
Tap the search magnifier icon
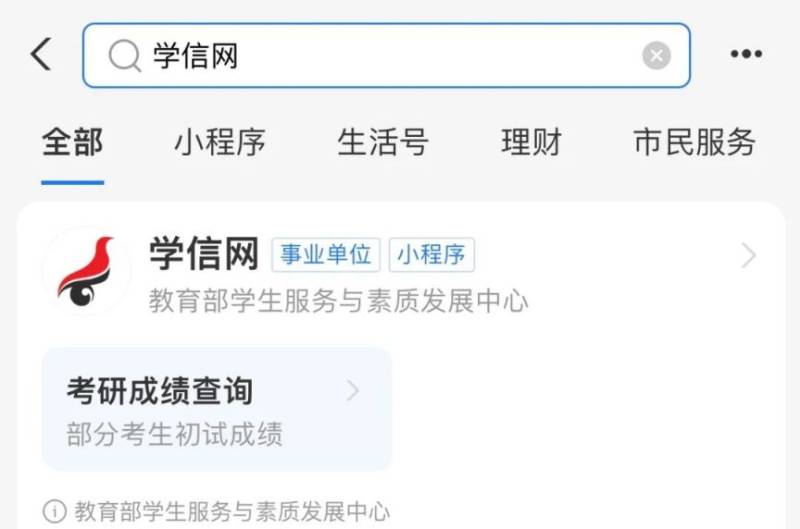(x=124, y=55)
